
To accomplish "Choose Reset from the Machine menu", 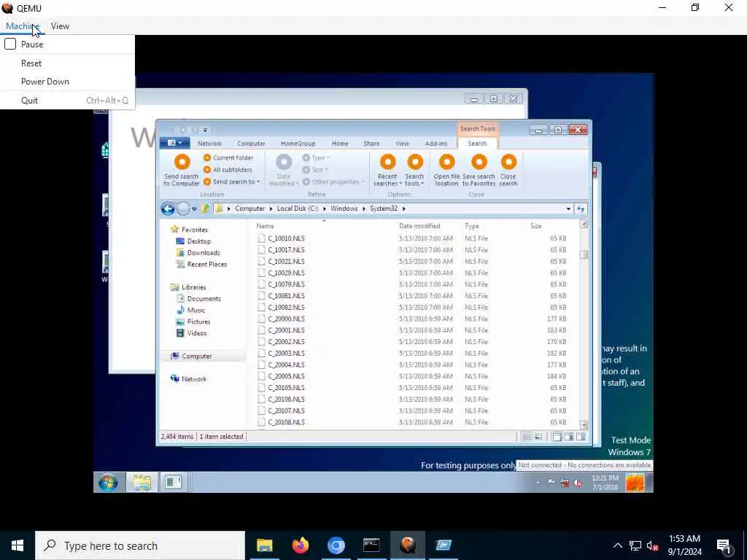I will tap(31, 63).
